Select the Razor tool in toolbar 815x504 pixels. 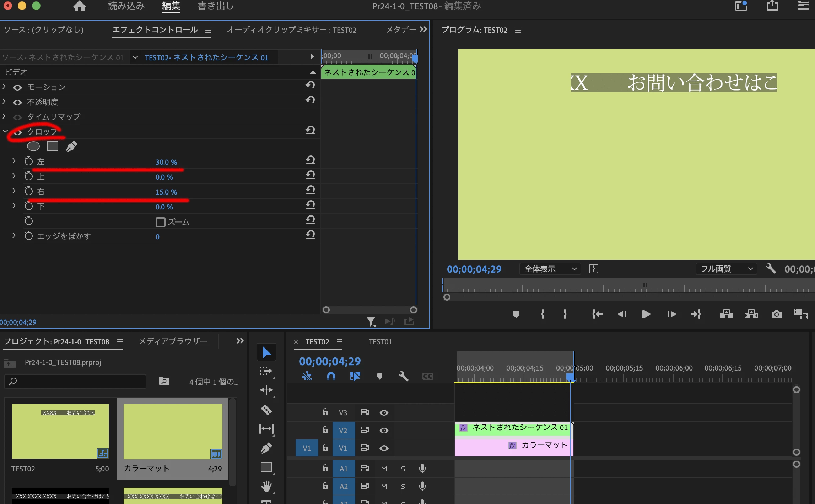click(266, 410)
